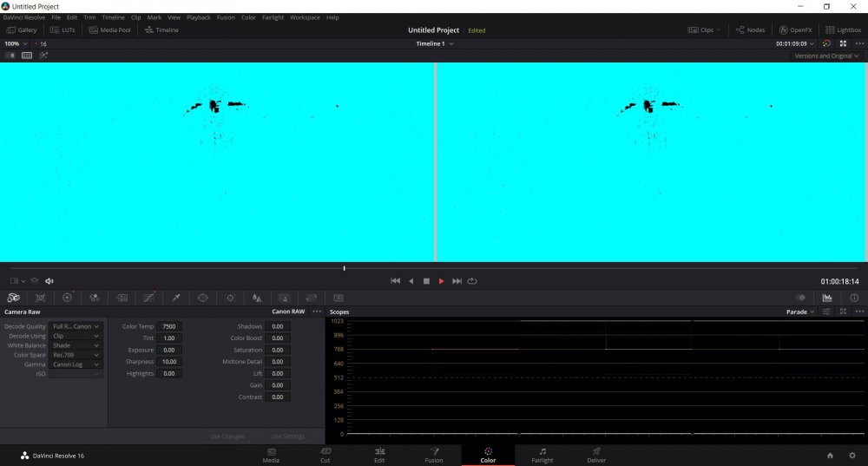Select the Qualifier eyedropper tool

pos(175,298)
